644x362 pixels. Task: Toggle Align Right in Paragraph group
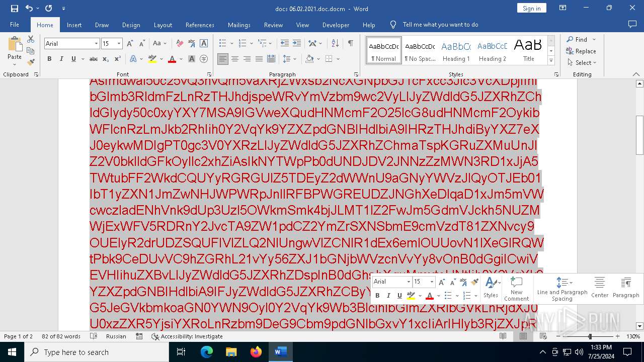tap(247, 59)
